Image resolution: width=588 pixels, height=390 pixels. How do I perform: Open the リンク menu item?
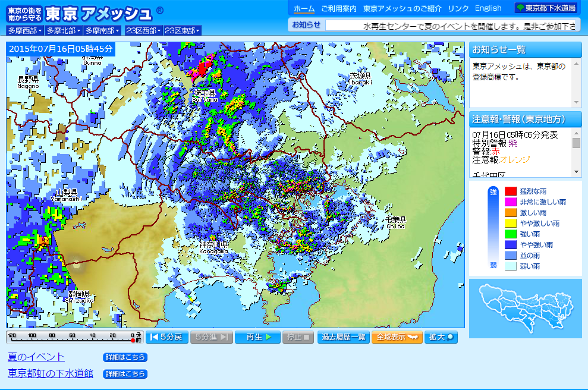(x=458, y=9)
